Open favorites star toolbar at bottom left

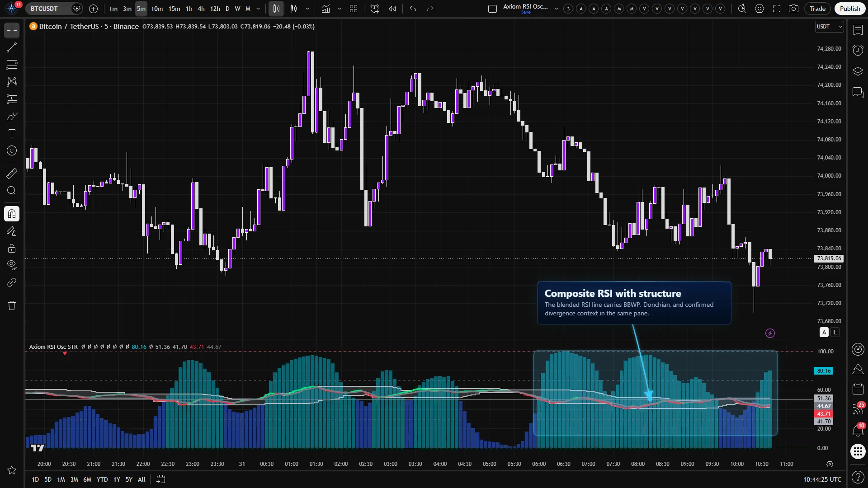(12, 470)
